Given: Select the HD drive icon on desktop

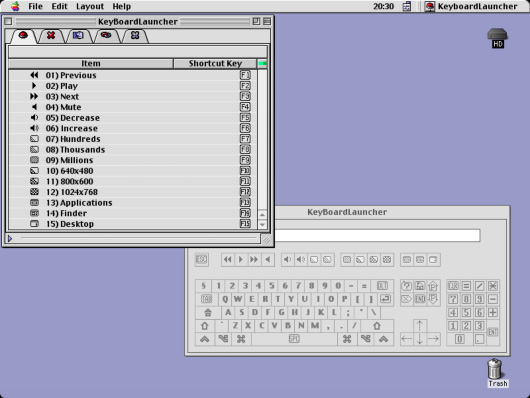Looking at the screenshot, I should [x=497, y=38].
